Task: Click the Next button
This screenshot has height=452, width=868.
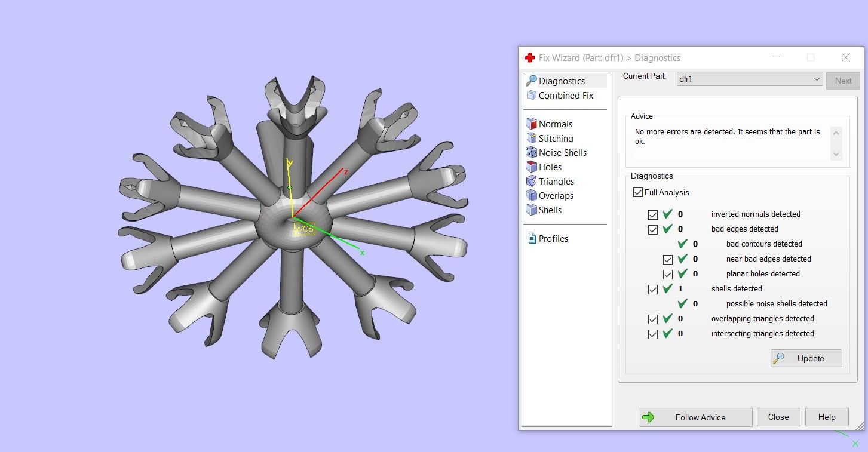Action: pyautogui.click(x=843, y=81)
